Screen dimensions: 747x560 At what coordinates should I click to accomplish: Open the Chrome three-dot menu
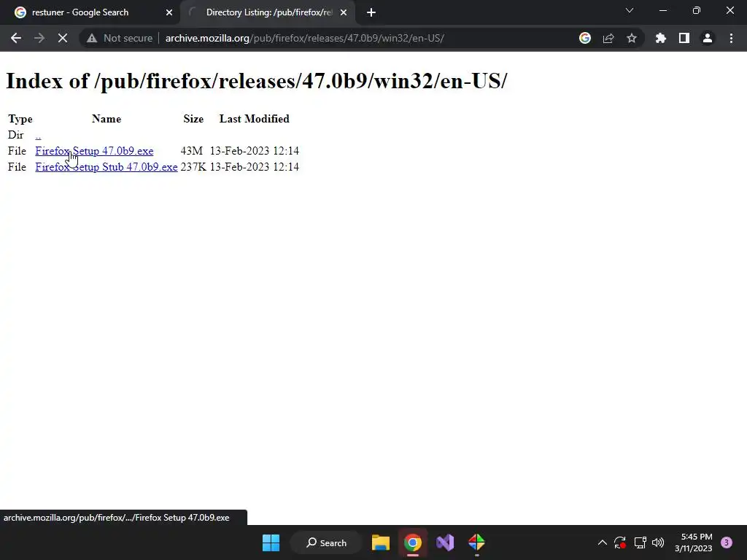coord(731,38)
